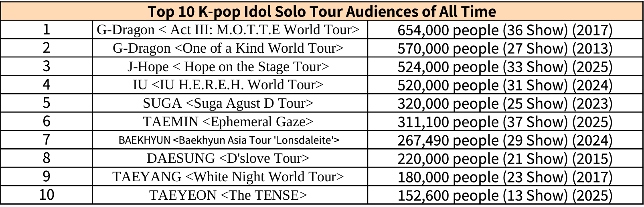Click the 524,000 people (33 Show) cell
Viewport: 644px width, 207px height.
click(505, 67)
